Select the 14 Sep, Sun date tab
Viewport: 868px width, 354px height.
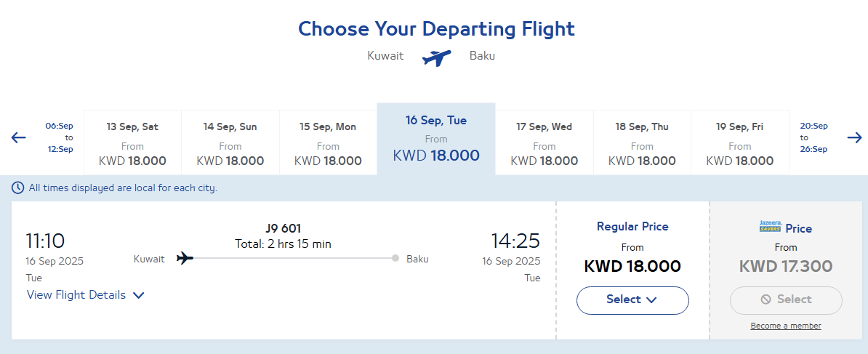(x=230, y=143)
